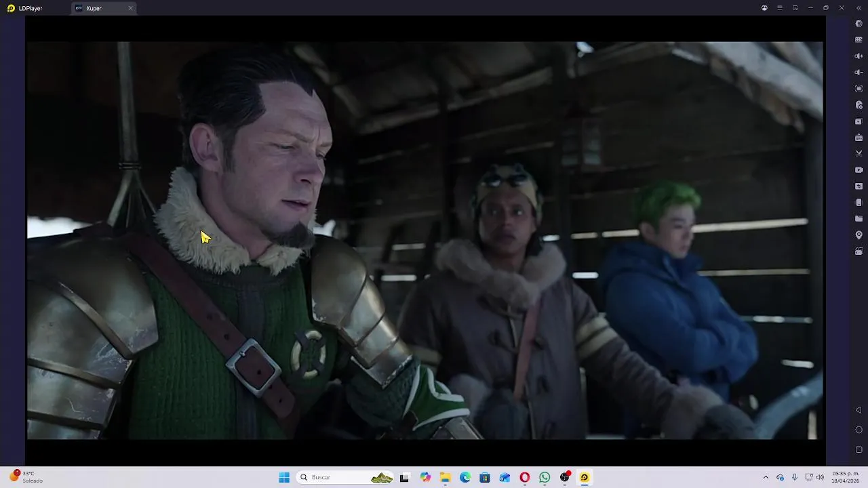Open LDPlayer account profile icon
This screenshot has width=868, height=488.
(764, 8)
